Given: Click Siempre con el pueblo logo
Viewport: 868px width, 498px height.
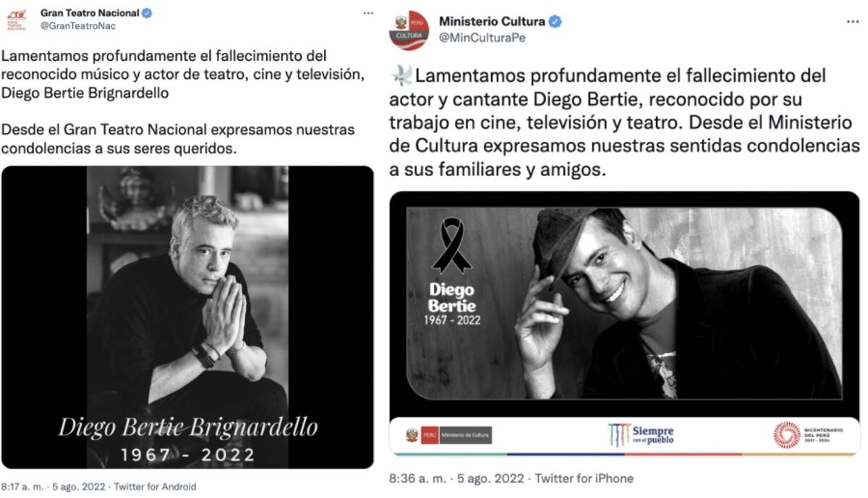Looking at the screenshot, I should click(x=641, y=434).
